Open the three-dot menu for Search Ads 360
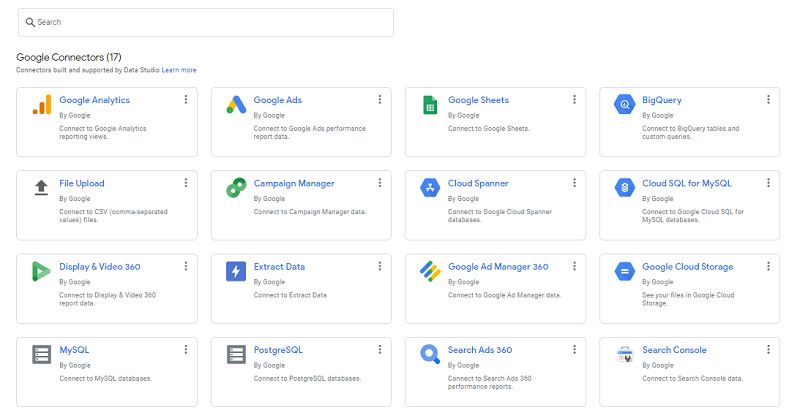 click(x=574, y=349)
